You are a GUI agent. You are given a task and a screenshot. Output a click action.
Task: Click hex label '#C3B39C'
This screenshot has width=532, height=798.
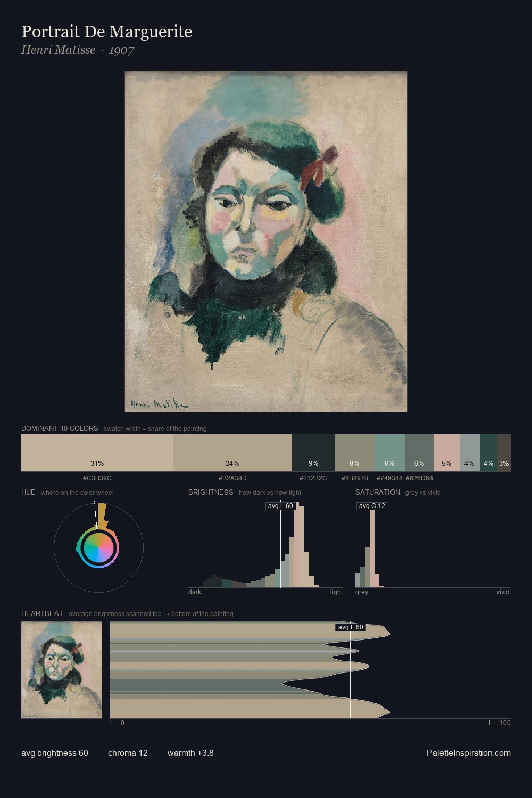point(97,478)
